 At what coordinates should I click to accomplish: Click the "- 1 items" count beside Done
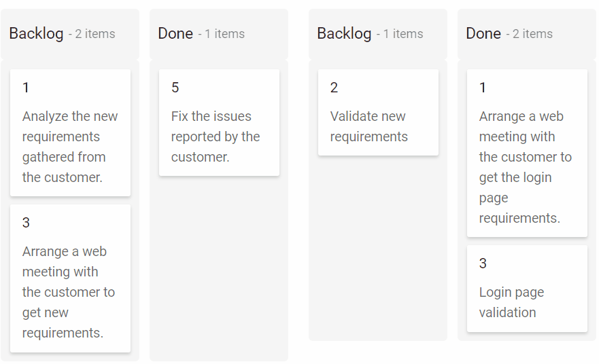pos(221,34)
